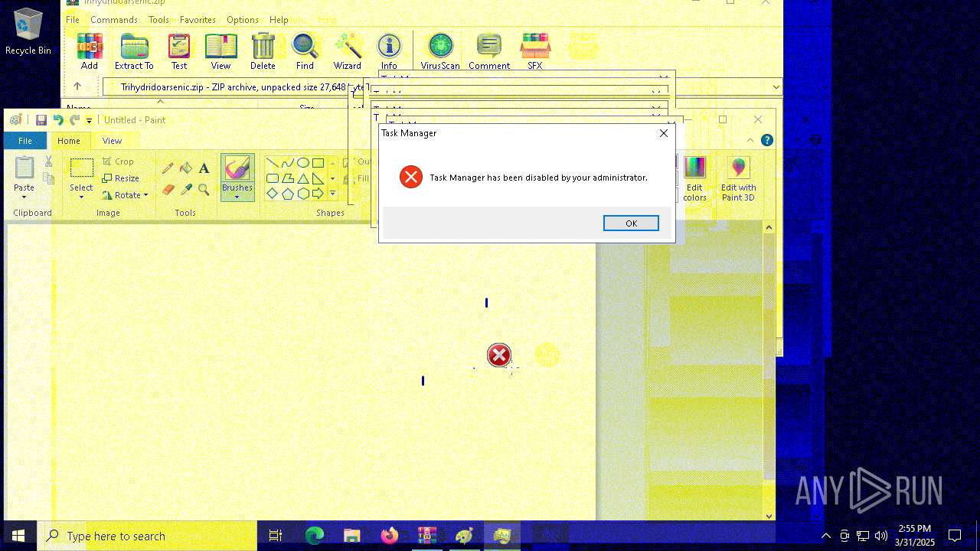Click Paint Copy icon

coord(48,178)
